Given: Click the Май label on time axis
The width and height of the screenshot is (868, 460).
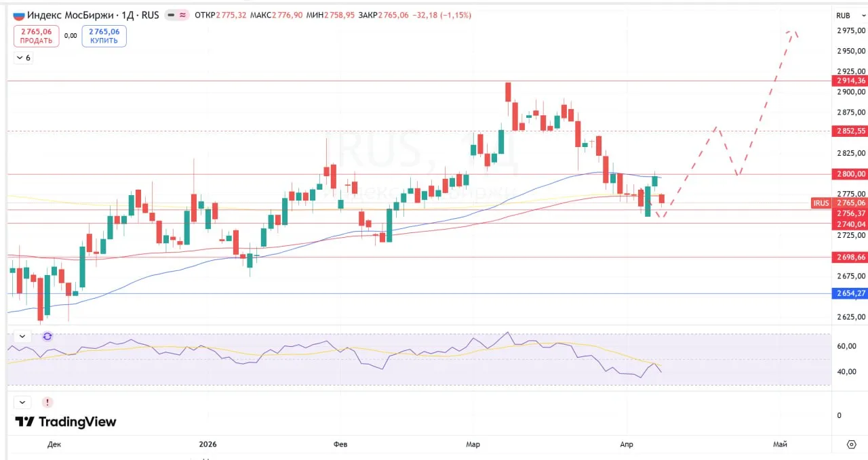Looking at the screenshot, I should coord(781,444).
